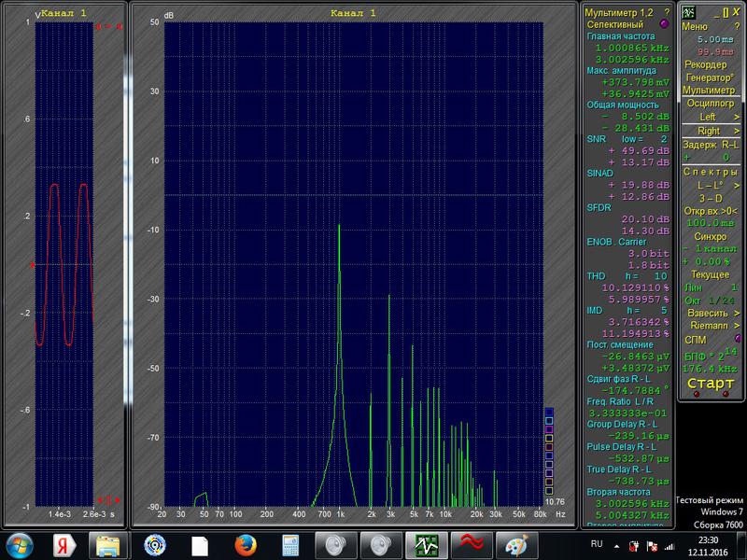
Task: Click the red markers at the bottom of oscillogram panel
Action: pos(108,500)
